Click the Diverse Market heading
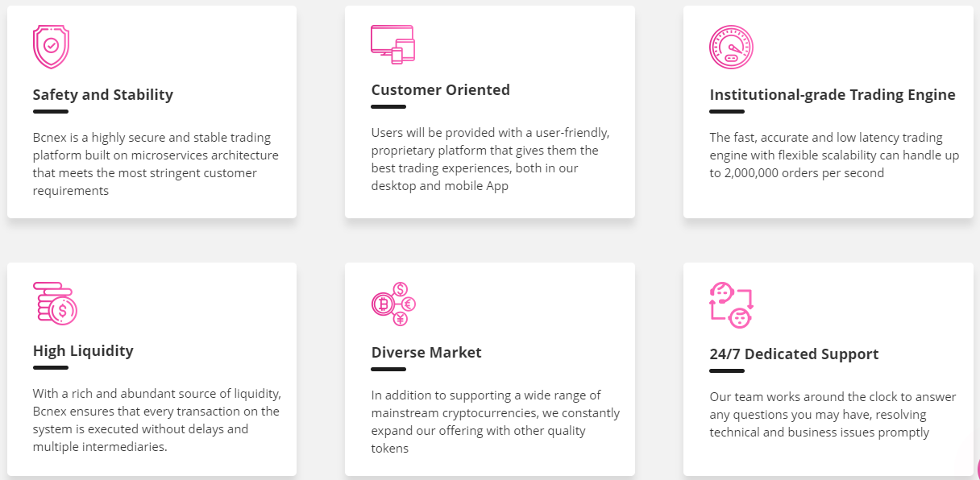Screen dimensions: 980x480 point(426,352)
